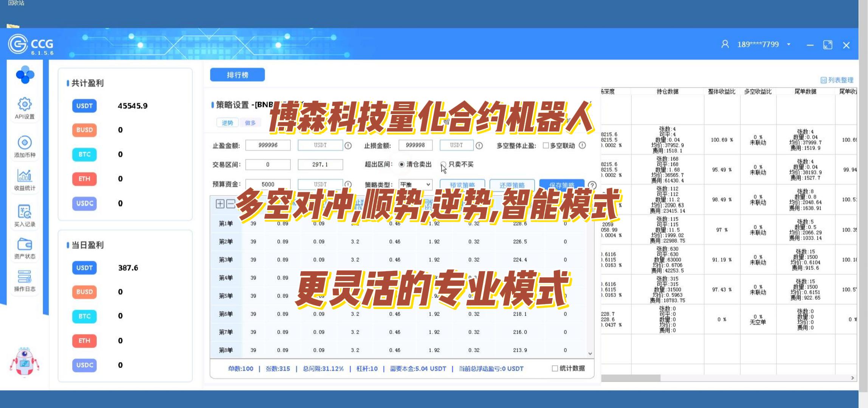Click USDT badge under 共计盈利
This screenshot has width=868, height=408.
tap(84, 106)
